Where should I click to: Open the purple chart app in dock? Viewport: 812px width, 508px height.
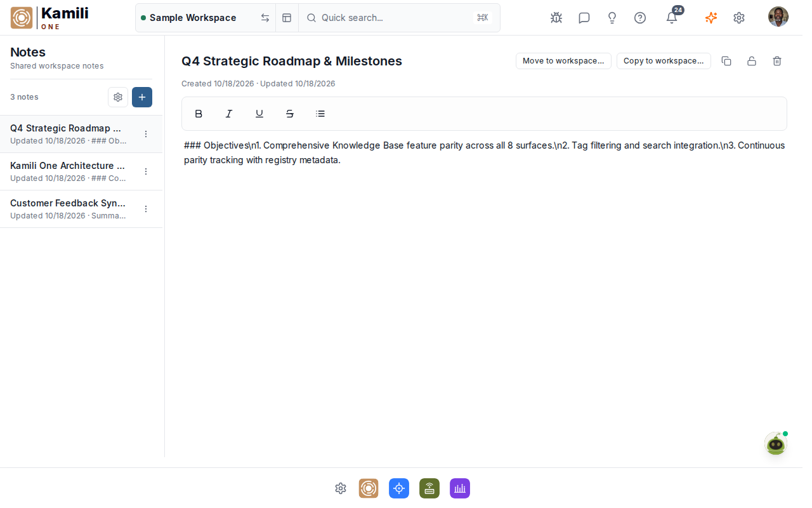point(460,488)
